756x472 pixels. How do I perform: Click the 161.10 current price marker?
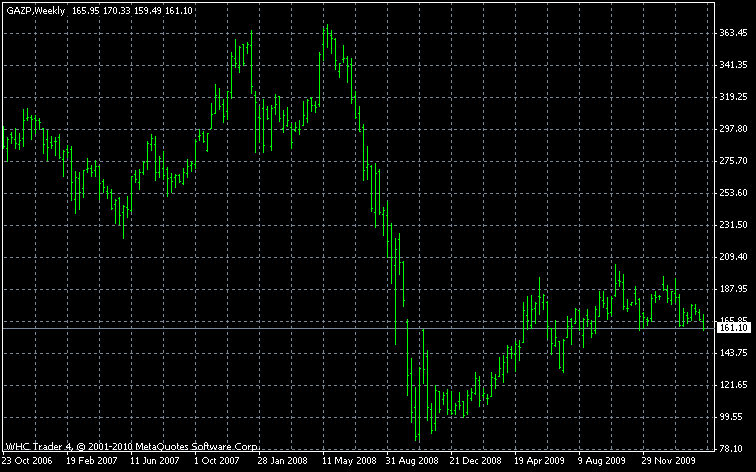pos(734,328)
